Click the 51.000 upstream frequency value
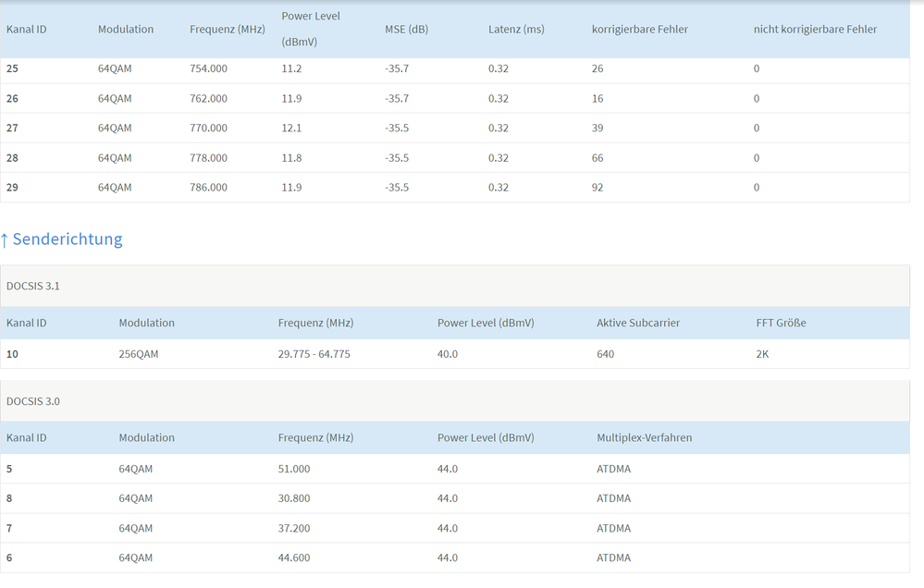924x588 pixels. click(x=294, y=469)
